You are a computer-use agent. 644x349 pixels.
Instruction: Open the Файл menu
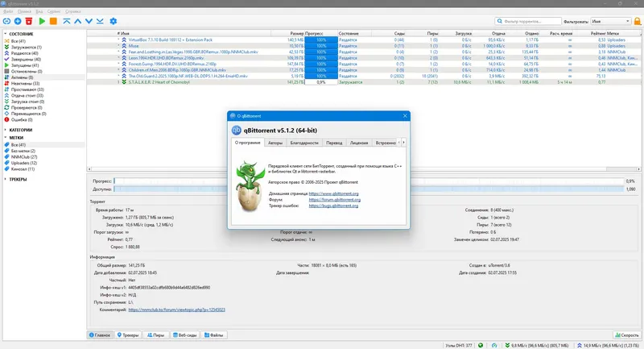[x=8, y=11]
